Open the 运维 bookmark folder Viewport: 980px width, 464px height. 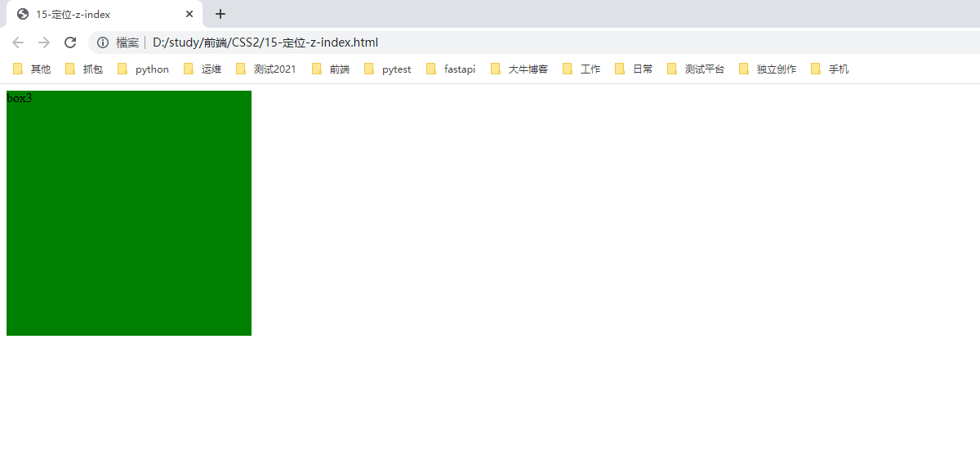(203, 69)
